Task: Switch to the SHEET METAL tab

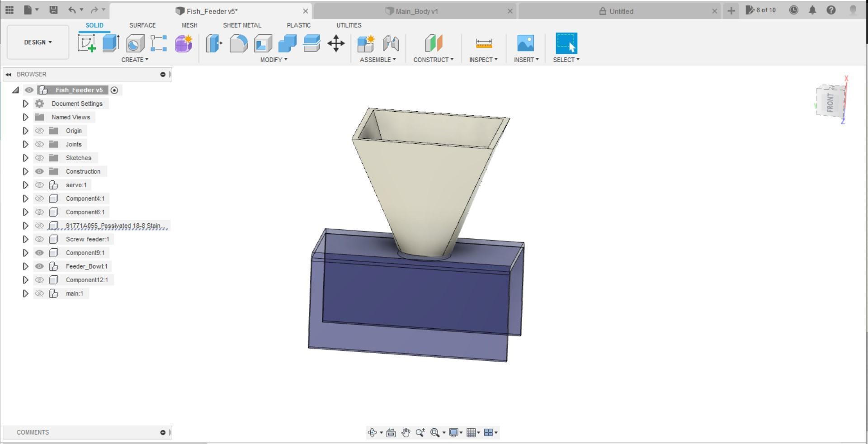Action: 242,25
